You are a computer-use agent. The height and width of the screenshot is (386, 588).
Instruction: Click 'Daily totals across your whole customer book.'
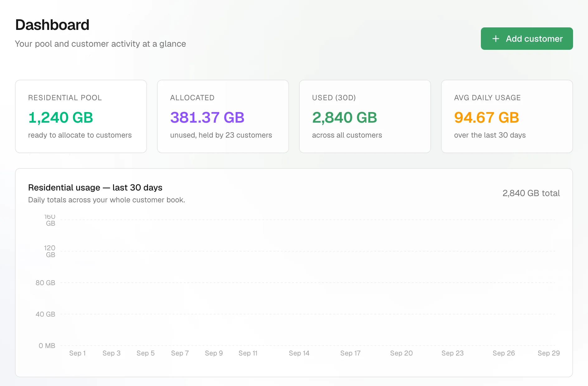point(107,200)
